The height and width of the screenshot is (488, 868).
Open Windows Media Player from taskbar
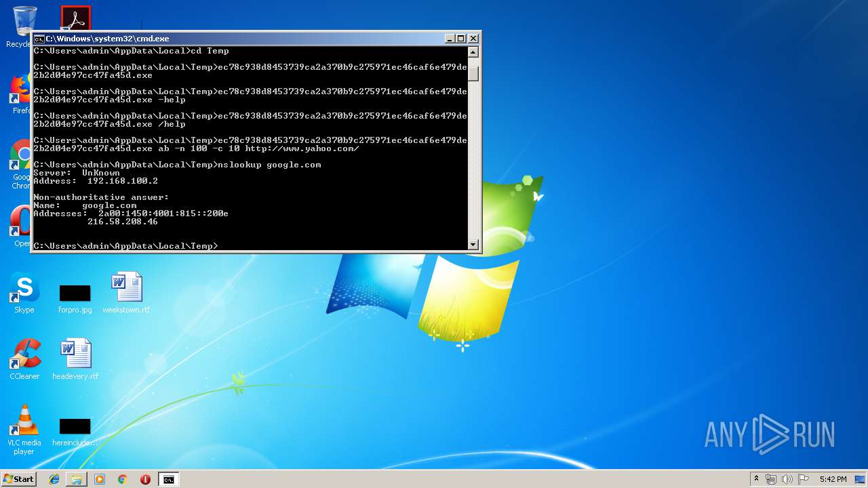click(100, 479)
